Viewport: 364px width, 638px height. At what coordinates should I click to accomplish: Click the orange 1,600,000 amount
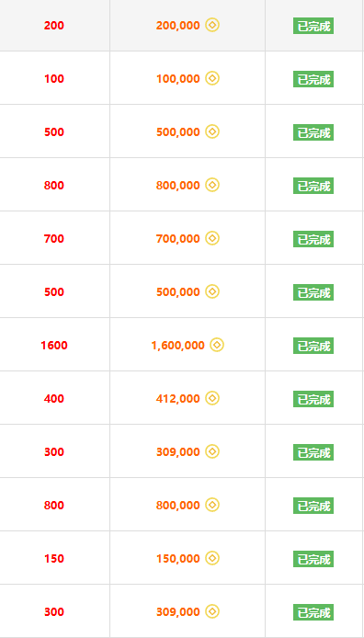177,346
